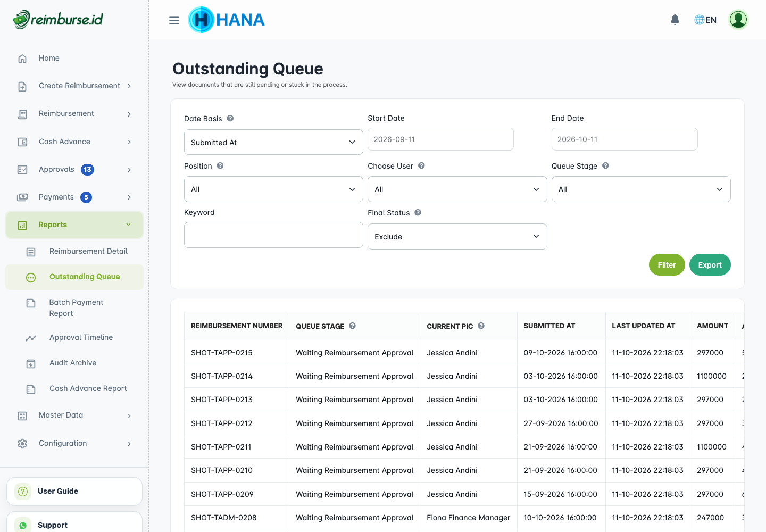Open the Queue Stage dropdown
Viewport: 766px width, 532px height.
click(x=641, y=189)
